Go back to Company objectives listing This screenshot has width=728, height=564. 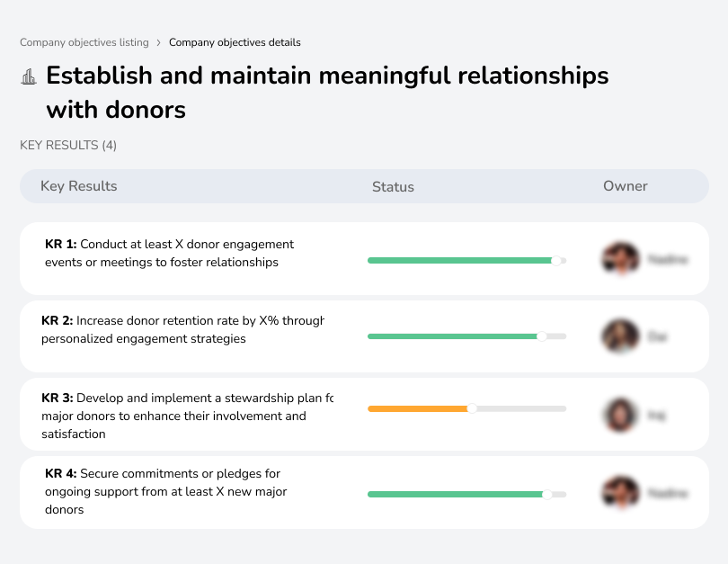84,42
